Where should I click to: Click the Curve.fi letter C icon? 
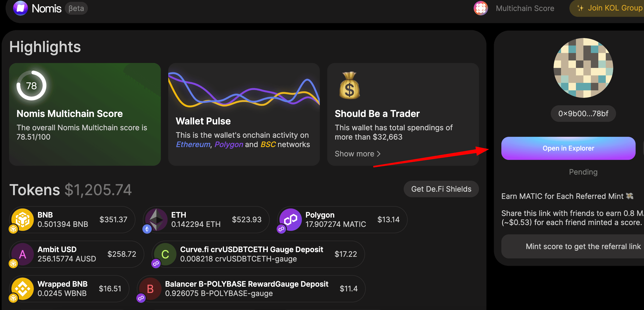pos(165,254)
